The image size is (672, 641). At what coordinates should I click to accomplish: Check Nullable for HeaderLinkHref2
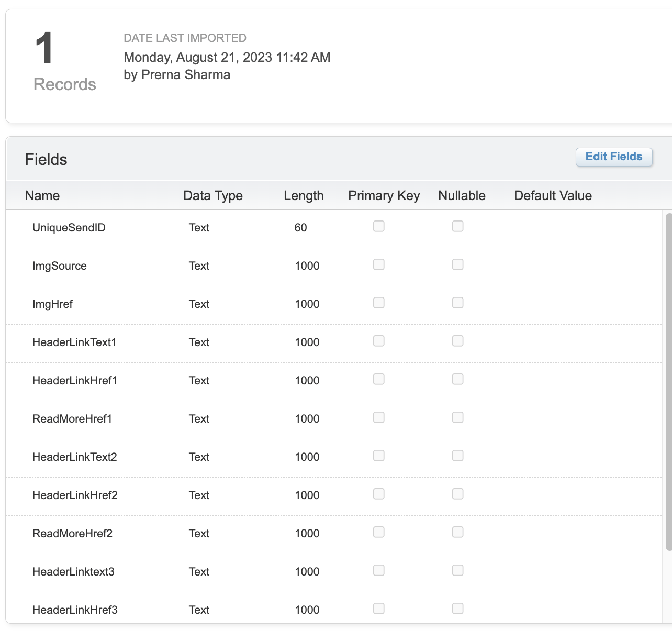457,494
